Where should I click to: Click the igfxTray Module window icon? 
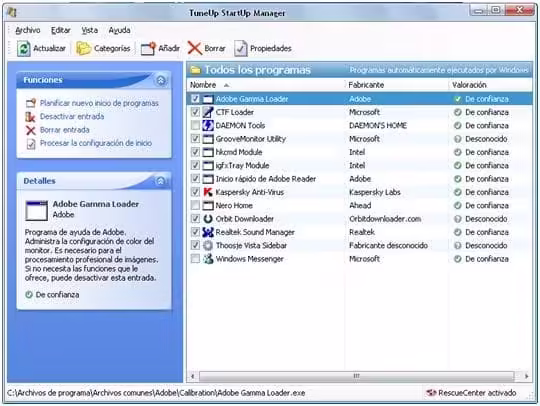click(x=208, y=166)
